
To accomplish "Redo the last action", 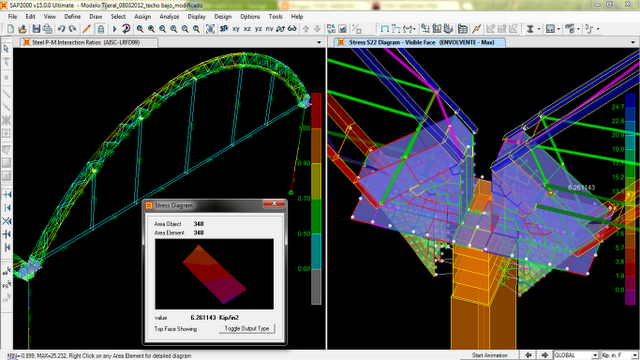I will pos(73,29).
